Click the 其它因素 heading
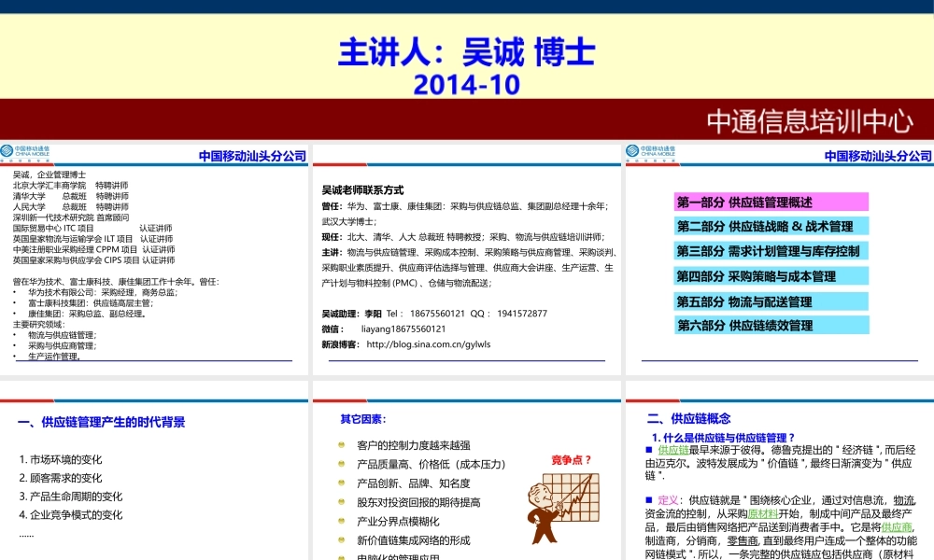934x560 pixels. (363, 420)
